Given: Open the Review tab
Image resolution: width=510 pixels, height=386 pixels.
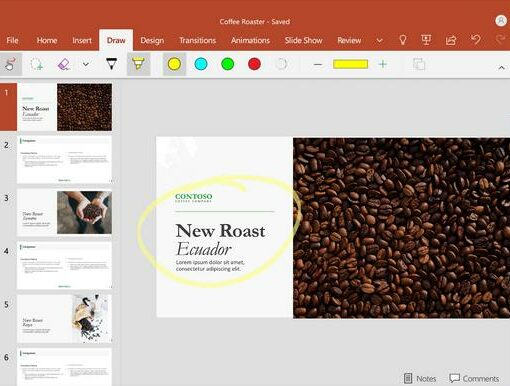Looking at the screenshot, I should tap(349, 40).
